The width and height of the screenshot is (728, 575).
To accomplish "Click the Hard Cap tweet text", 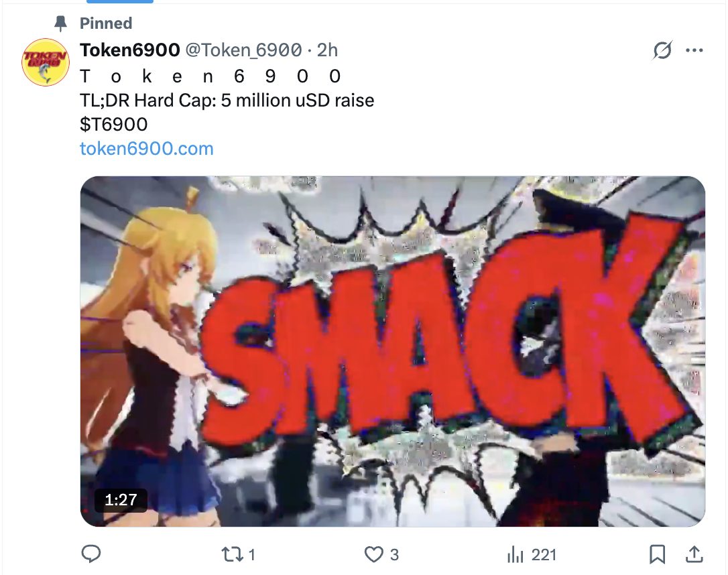I will tap(227, 101).
